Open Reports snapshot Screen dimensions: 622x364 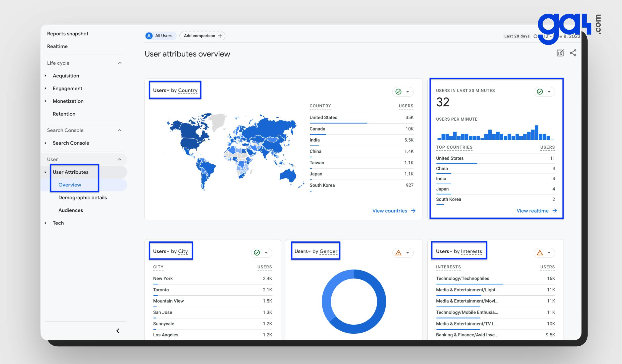(68, 34)
